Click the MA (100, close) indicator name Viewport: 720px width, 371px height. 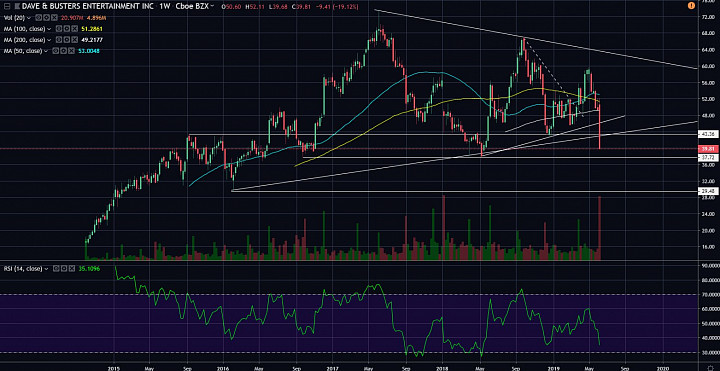point(24,29)
